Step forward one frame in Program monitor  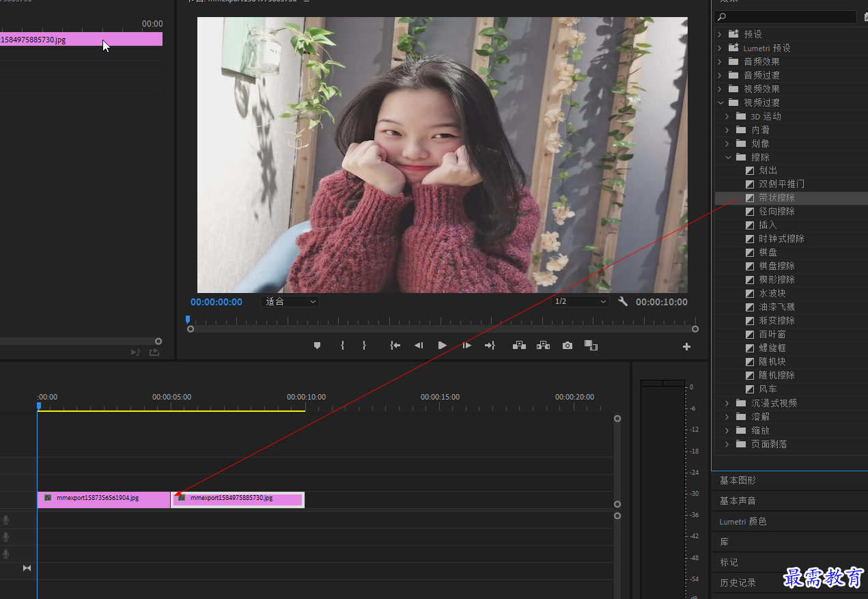(x=466, y=346)
